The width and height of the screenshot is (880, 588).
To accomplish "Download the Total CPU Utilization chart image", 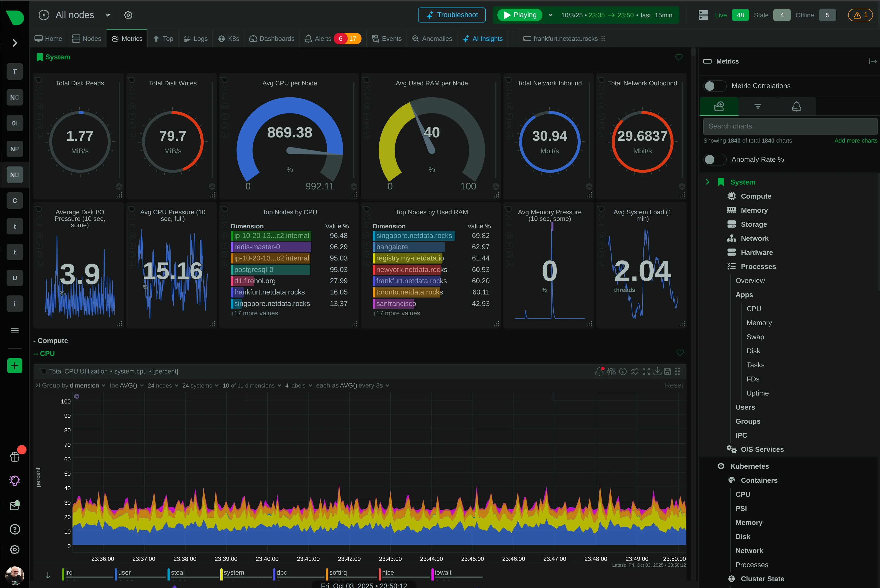I will coord(657,371).
